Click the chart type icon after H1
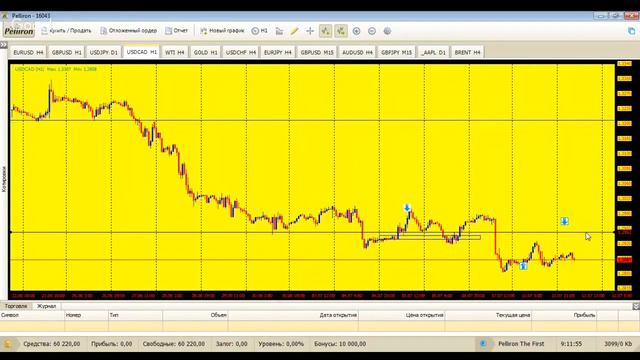Screen dimensions: 640x360 [x=279, y=31]
